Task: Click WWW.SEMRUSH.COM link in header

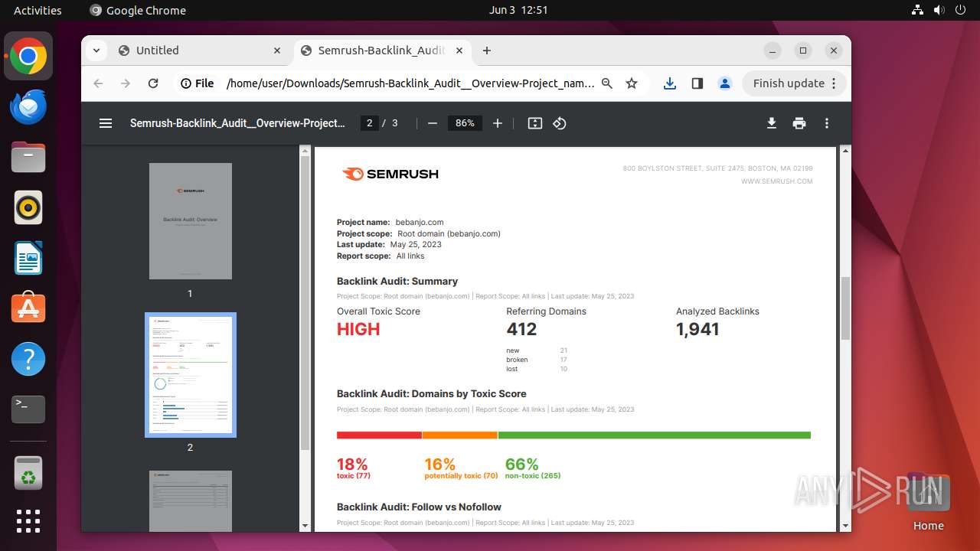Action: coord(777,181)
